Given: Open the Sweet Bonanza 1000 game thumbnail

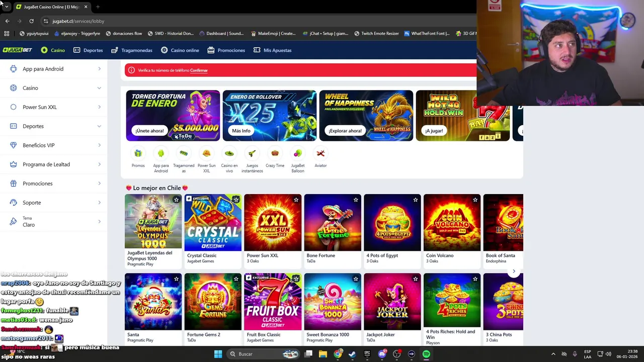Looking at the screenshot, I should tap(333, 302).
